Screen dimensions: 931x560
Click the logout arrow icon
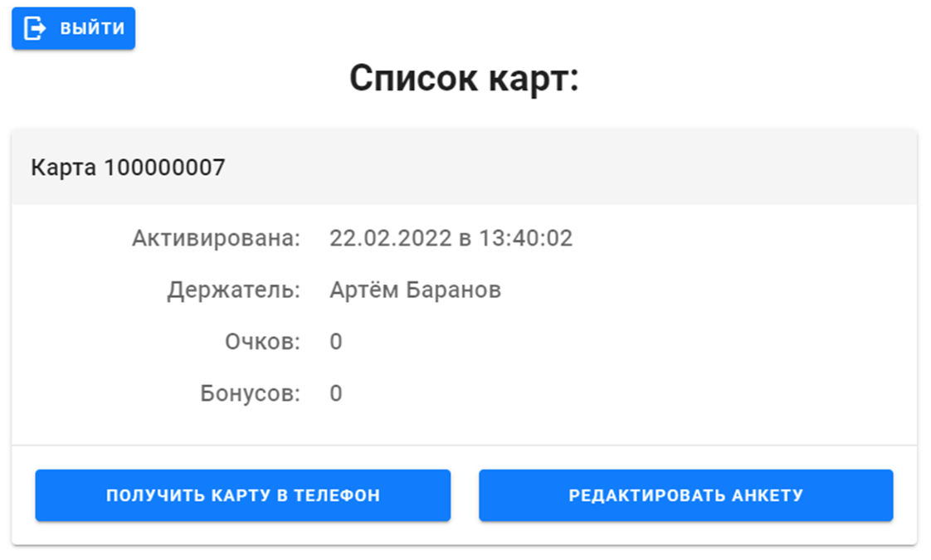click(35, 28)
